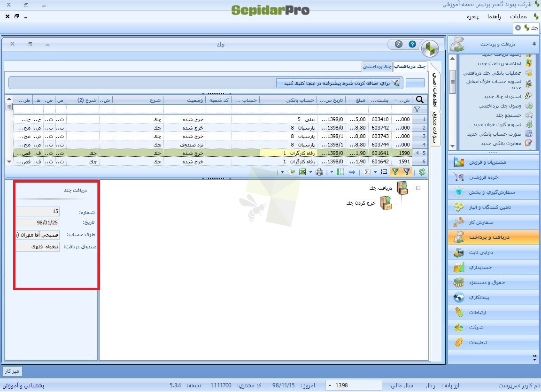Screen dimensions: 541x392
Task: Click the sigma summation icon
Action: (367, 172)
